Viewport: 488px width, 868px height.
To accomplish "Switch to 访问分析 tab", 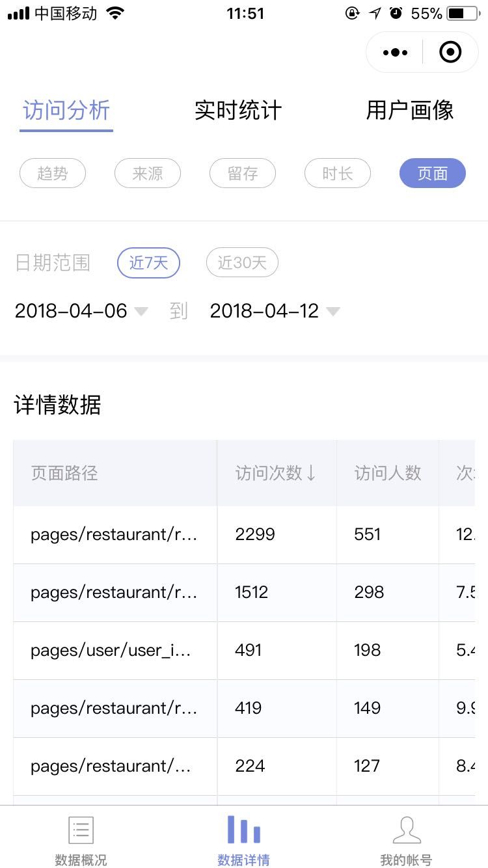I will (66, 110).
